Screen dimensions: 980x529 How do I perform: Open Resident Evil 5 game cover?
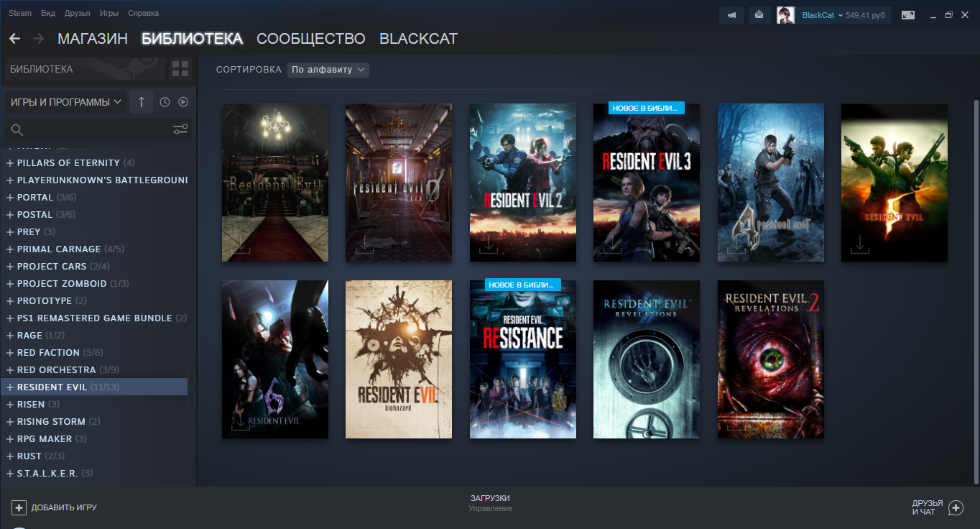point(895,183)
